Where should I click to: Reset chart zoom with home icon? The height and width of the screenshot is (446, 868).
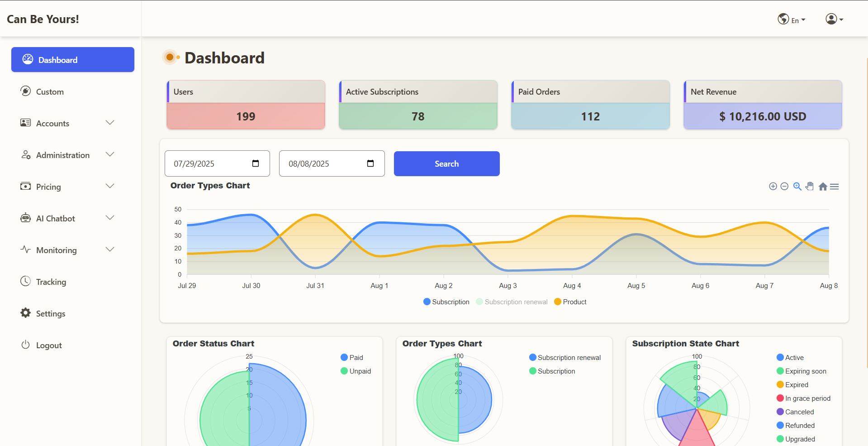click(823, 187)
